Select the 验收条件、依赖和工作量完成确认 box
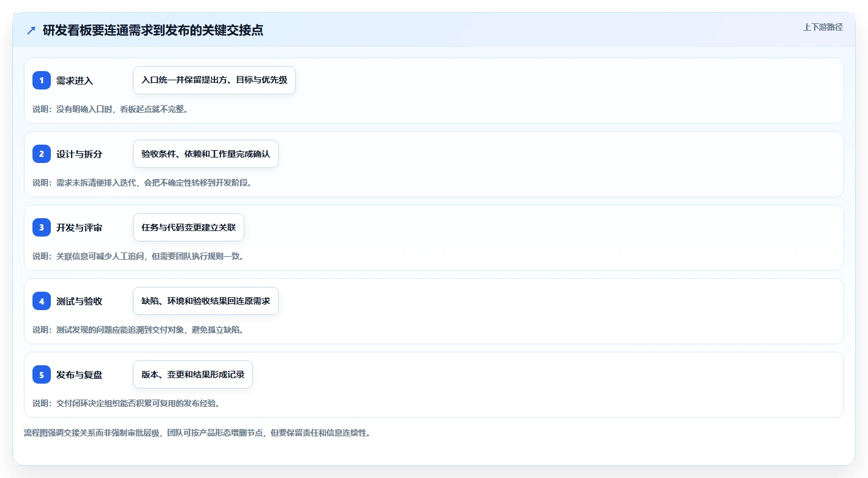This screenshot has width=868, height=478. point(206,154)
